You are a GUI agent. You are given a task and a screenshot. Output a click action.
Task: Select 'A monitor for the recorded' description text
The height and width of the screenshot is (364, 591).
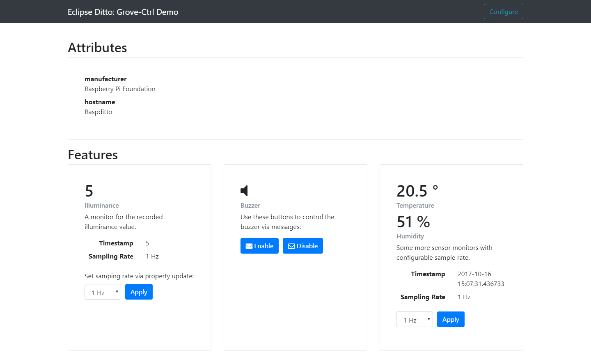point(124,217)
